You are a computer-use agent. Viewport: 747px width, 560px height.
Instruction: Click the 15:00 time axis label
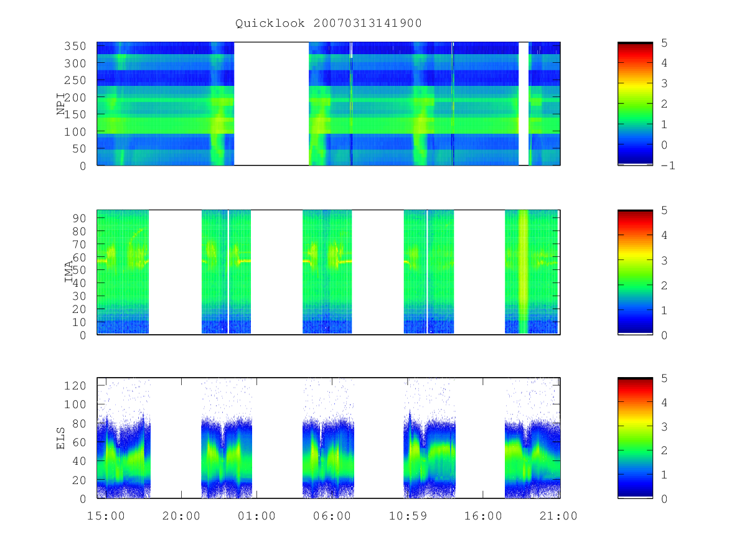tap(106, 515)
